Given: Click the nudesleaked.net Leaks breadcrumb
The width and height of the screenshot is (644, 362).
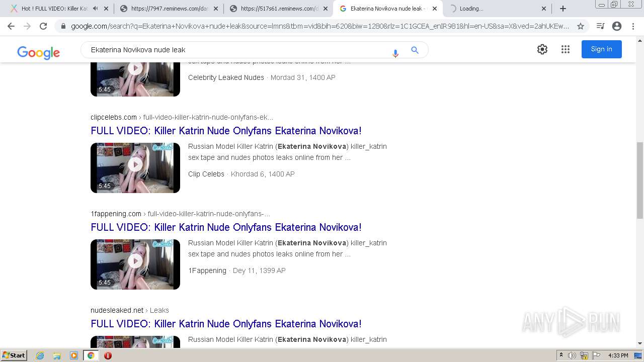Looking at the screenshot, I should point(130,310).
